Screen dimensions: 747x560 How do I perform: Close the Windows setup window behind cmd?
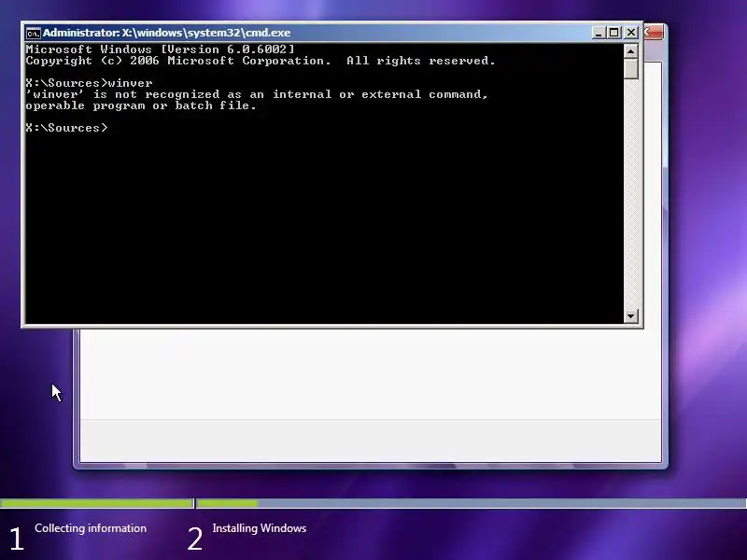tap(654, 33)
